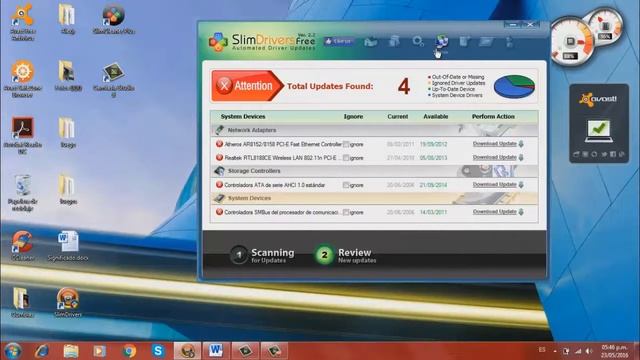Click the red status icon beside Controladora SMBus
The height and width of the screenshot is (360, 640).
click(219, 212)
